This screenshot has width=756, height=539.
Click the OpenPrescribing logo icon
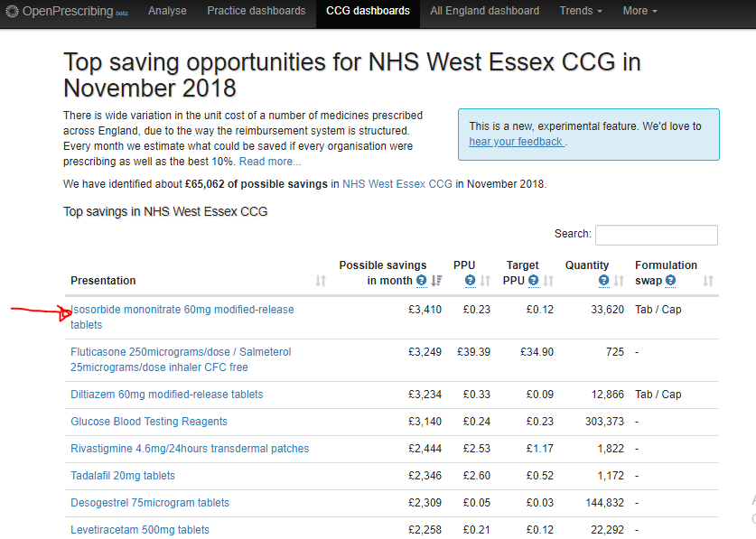click(11, 11)
